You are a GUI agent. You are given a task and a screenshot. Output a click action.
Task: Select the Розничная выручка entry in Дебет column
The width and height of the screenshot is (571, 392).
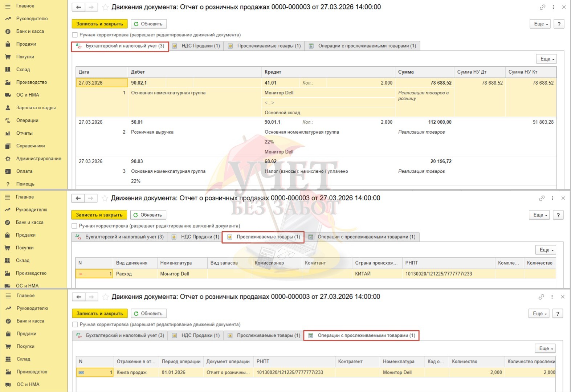[152, 132]
